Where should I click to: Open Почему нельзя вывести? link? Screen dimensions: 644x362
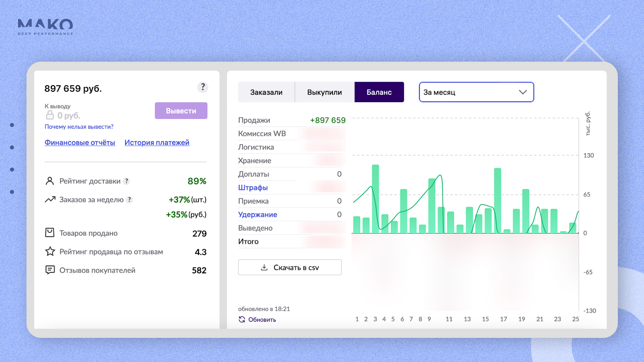(x=79, y=127)
